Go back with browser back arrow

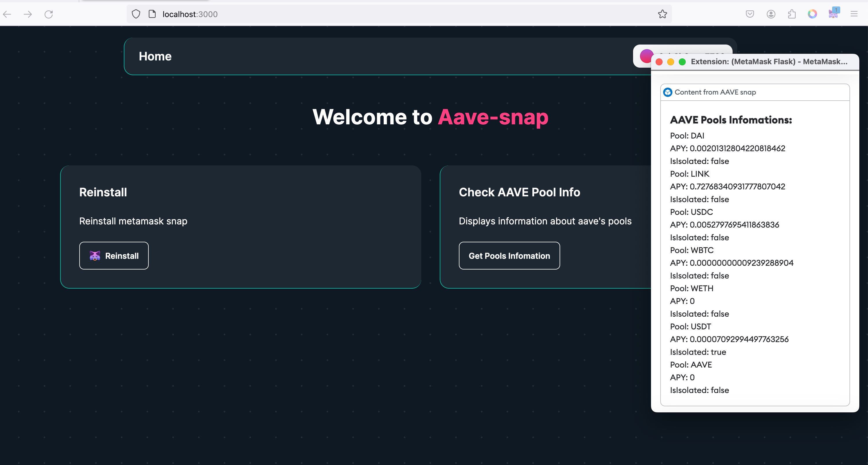[x=7, y=14]
